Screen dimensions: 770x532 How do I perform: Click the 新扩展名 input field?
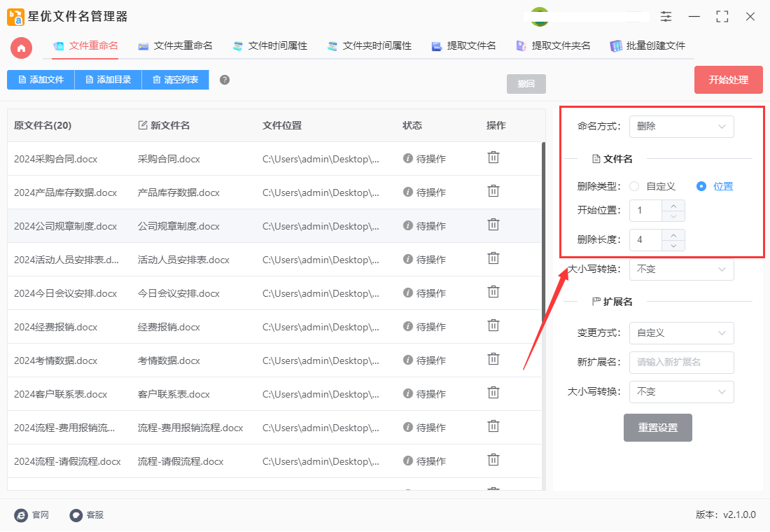click(x=681, y=363)
